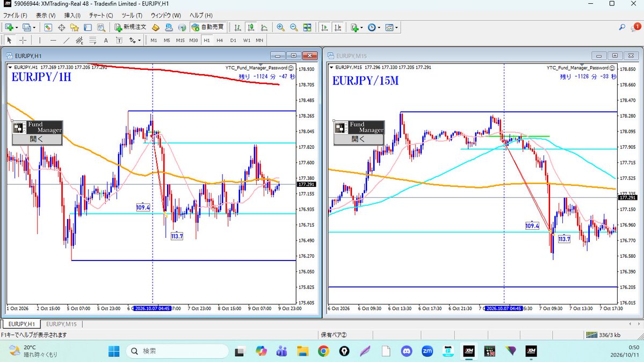Switch timeframe to M1
Viewport: 644px width, 362px height.
(x=154, y=40)
